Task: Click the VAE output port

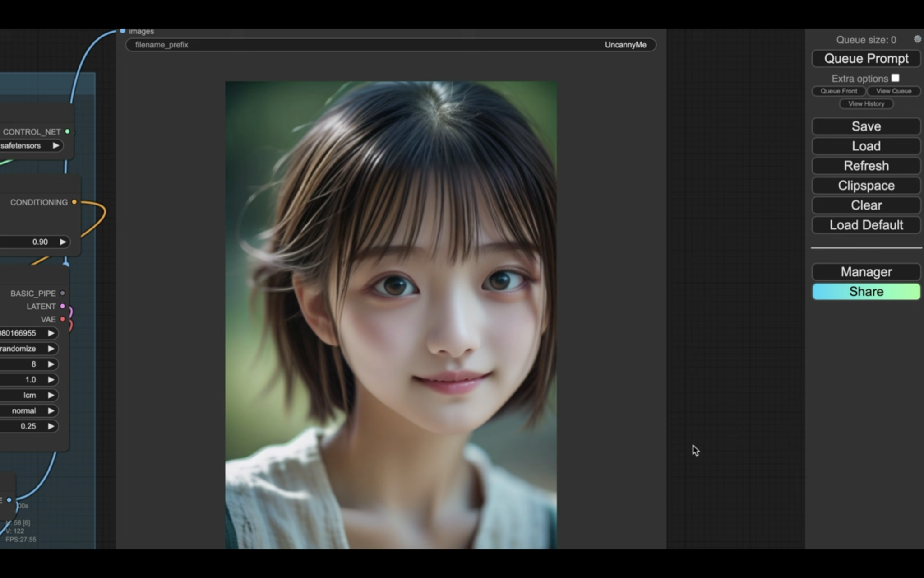Action: point(62,319)
